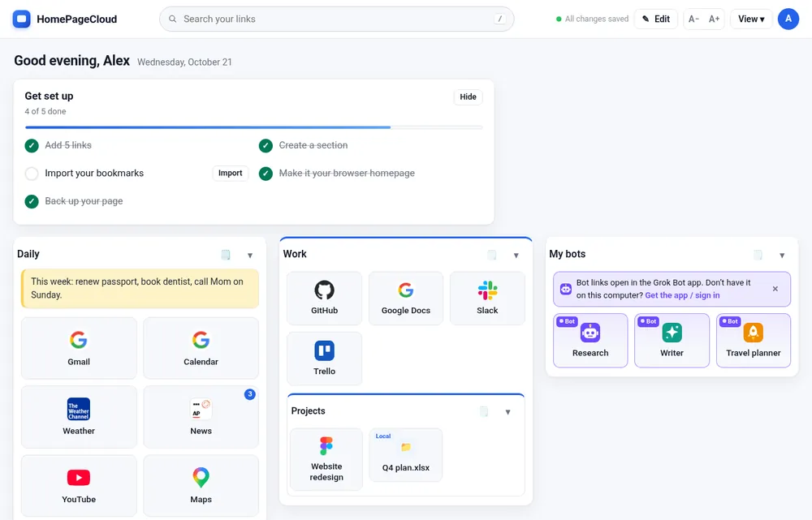Image resolution: width=812 pixels, height=520 pixels.
Task: Increase font size with A+ button
Action: pyautogui.click(x=714, y=19)
